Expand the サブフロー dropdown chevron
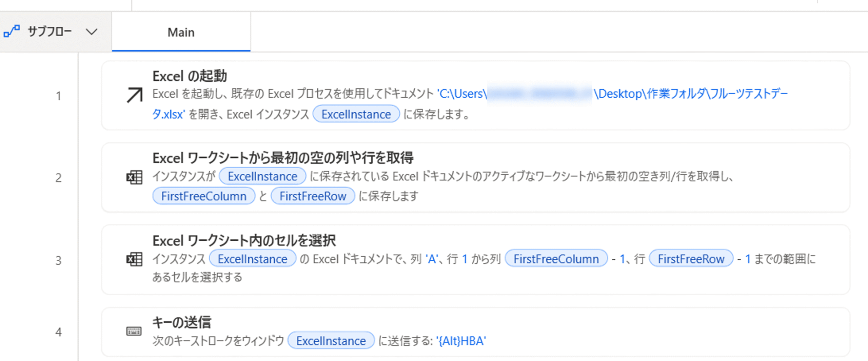Image resolution: width=868 pixels, height=361 pixels. (x=92, y=32)
